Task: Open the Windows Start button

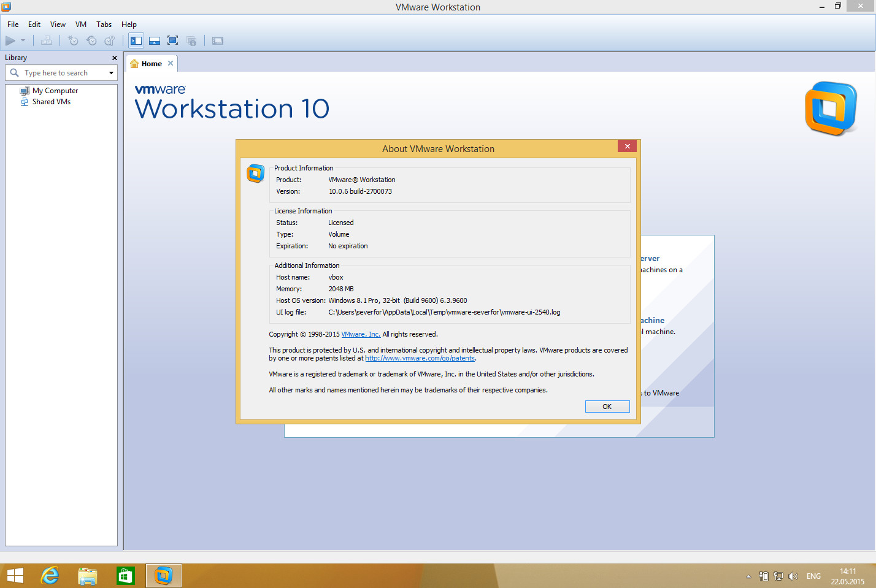Action: pyautogui.click(x=15, y=576)
